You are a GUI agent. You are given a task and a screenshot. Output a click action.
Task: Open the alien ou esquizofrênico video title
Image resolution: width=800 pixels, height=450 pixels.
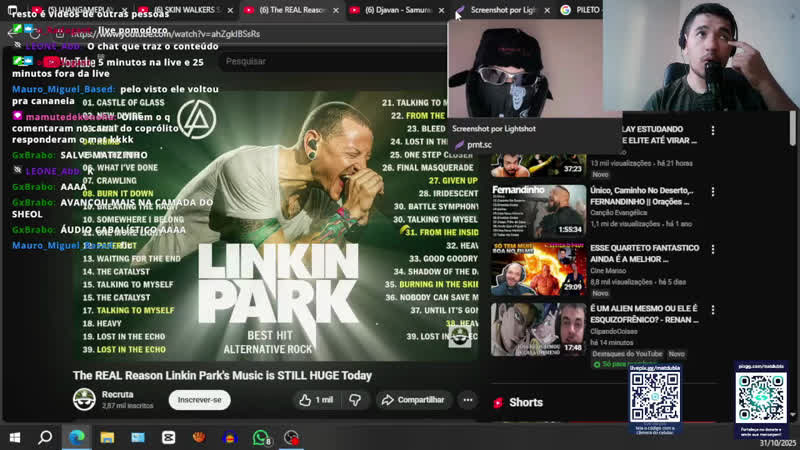coord(643,312)
